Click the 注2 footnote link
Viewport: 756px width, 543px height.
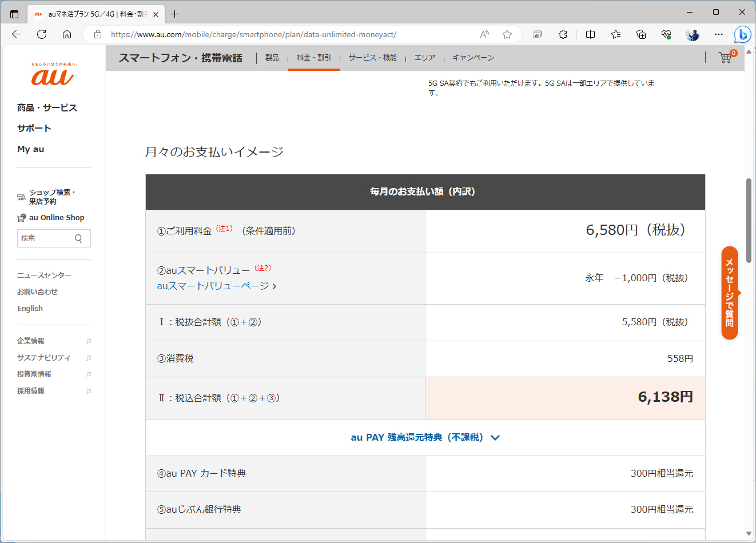[x=262, y=267]
